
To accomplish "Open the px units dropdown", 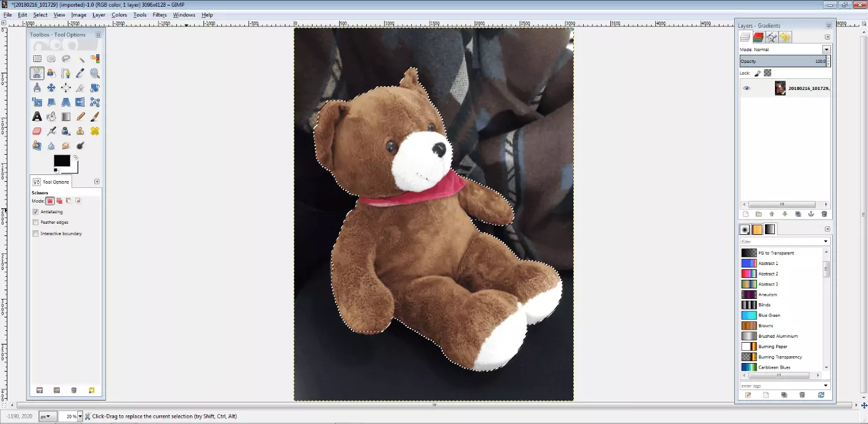I will 48,417.
